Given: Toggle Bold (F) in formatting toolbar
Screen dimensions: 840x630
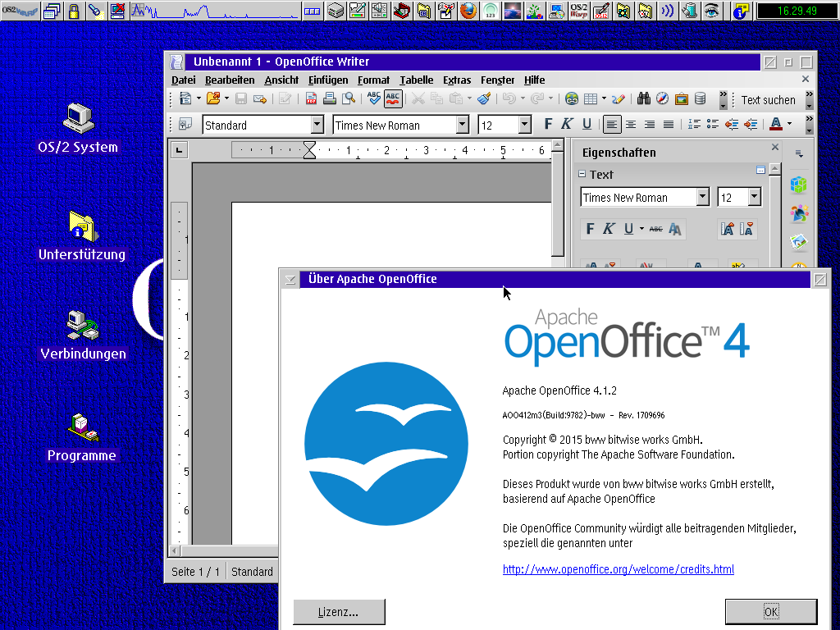Looking at the screenshot, I should point(548,125).
